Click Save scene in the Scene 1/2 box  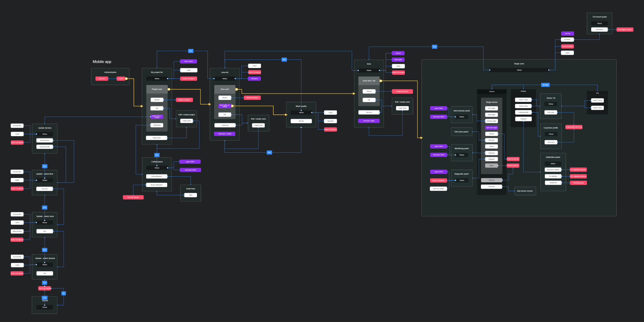[x=551, y=112]
